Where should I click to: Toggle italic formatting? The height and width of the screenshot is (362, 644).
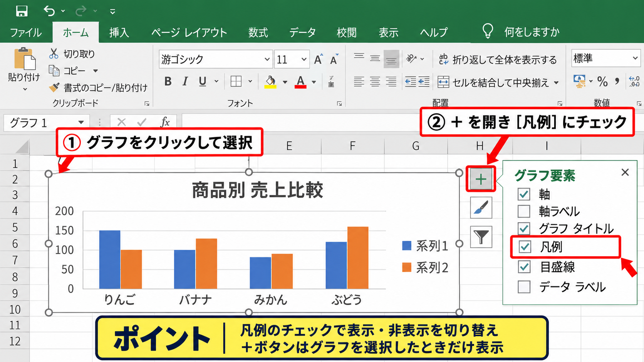(185, 81)
